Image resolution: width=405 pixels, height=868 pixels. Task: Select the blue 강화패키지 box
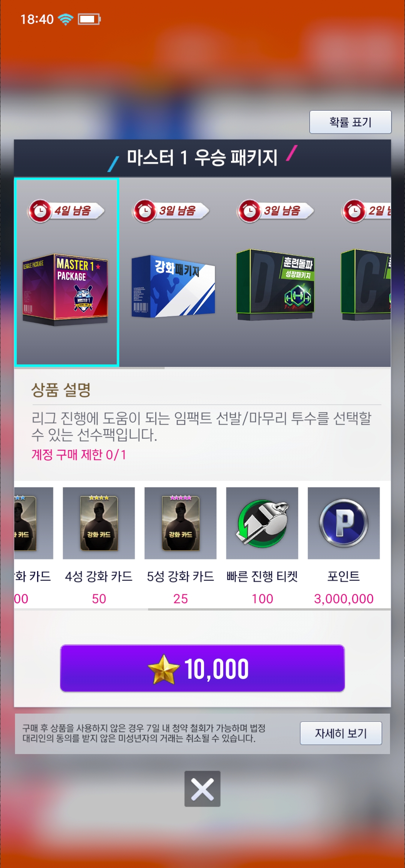click(x=173, y=286)
